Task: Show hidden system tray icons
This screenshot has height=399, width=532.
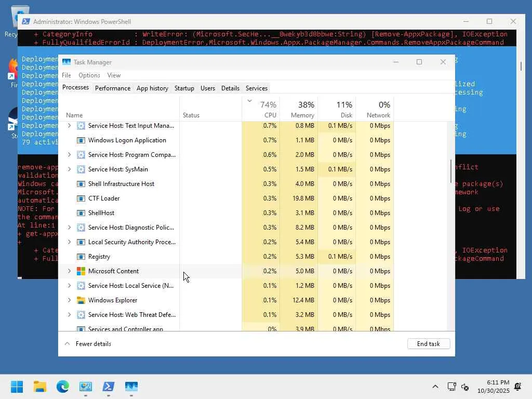Action: 435,387
